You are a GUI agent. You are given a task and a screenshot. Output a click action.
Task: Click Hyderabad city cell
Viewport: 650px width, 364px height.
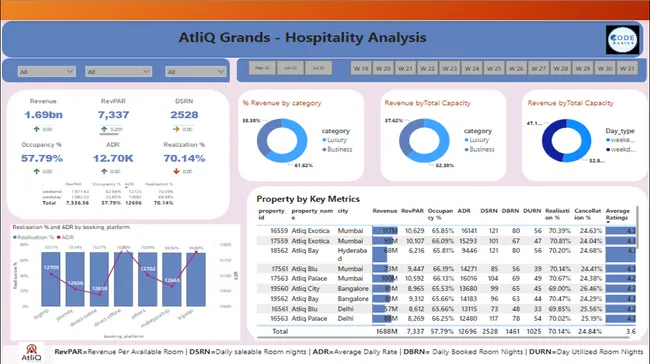352,255
